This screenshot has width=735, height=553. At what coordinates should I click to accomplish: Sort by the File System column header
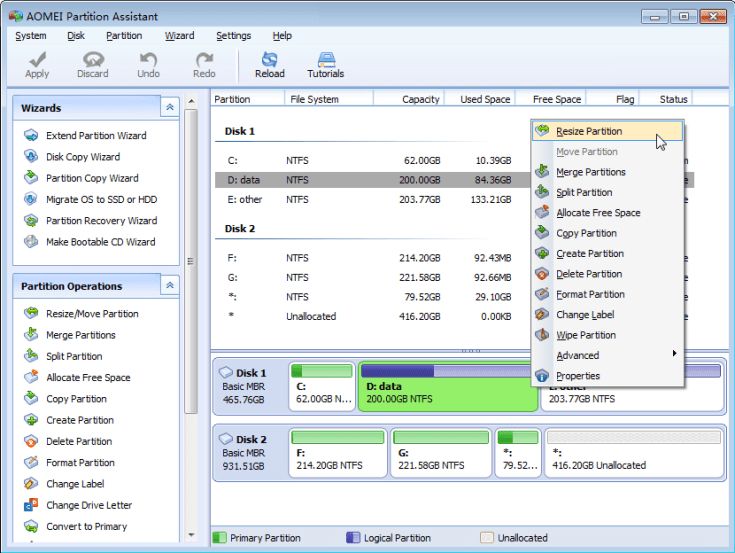coord(329,99)
